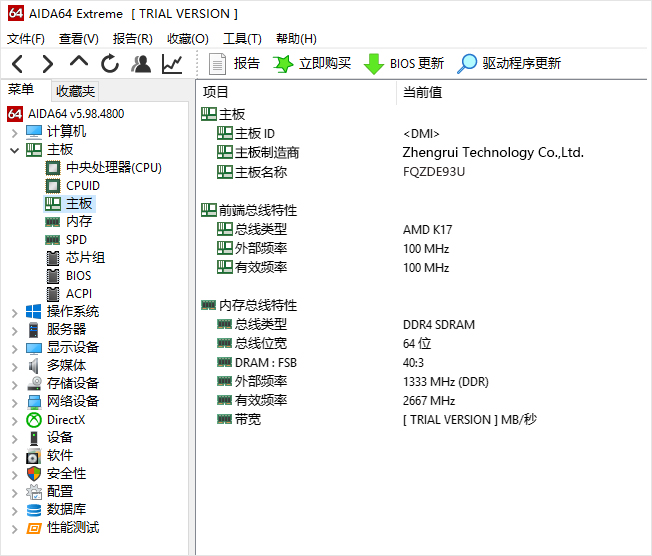This screenshot has height=556, width=652.
Task: Click the 当前值 column header
Action: click(422, 92)
